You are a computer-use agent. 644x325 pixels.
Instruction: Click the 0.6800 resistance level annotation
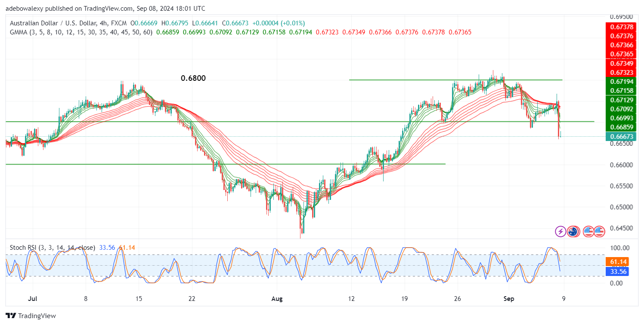point(193,78)
